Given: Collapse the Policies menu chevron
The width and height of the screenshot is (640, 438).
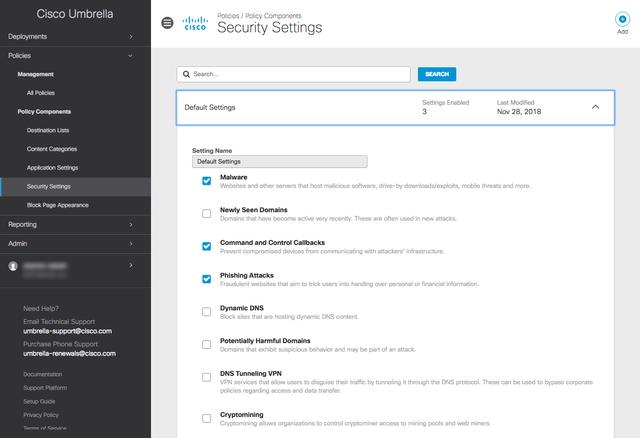Looking at the screenshot, I should (x=130, y=56).
